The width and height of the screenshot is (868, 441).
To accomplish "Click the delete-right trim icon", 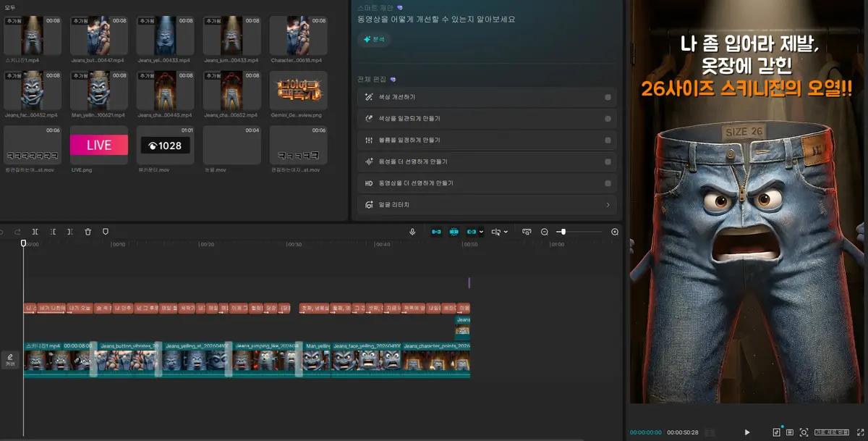I will tap(70, 232).
